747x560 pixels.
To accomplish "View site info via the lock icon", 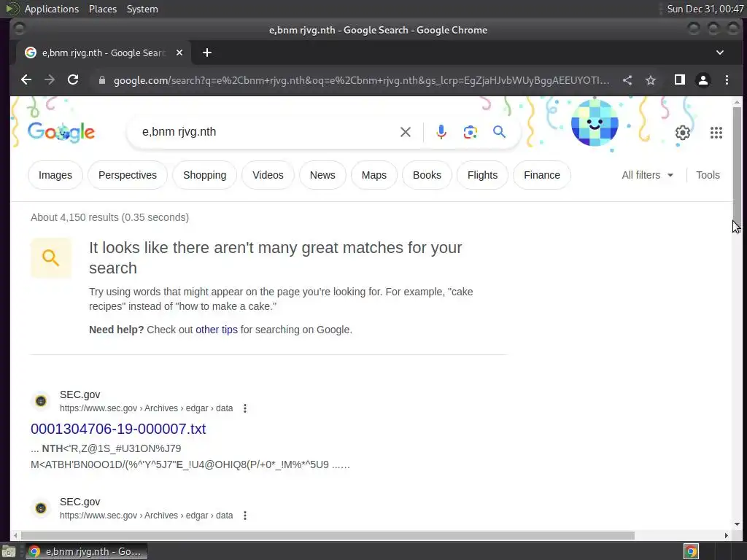I will [x=101, y=80].
